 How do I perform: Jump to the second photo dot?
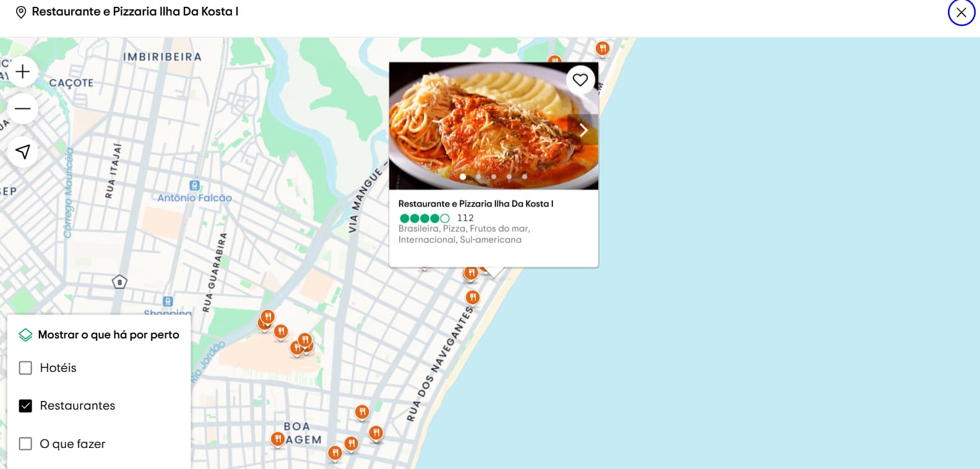pos(478,176)
